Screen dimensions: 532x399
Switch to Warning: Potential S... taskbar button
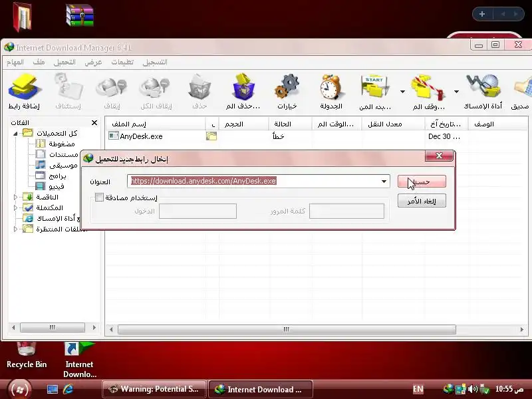pyautogui.click(x=154, y=389)
